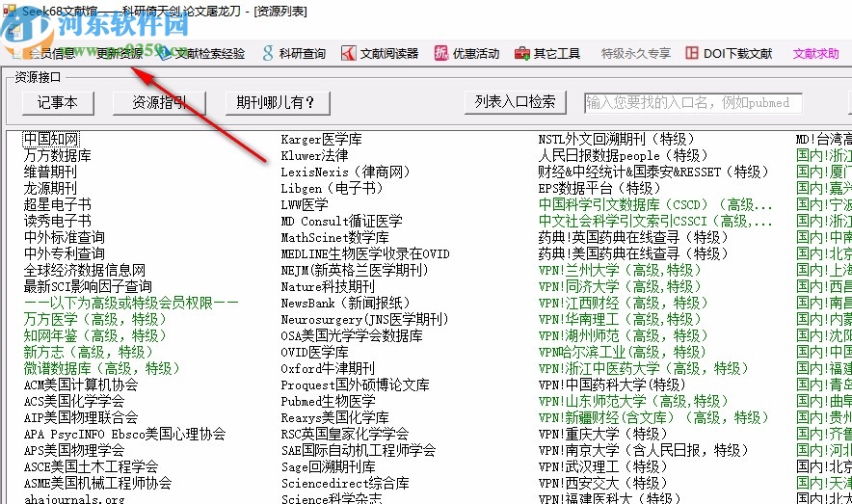The image size is (852, 504).
Task: Select Karger医学库 entry
Action: [x=321, y=140]
